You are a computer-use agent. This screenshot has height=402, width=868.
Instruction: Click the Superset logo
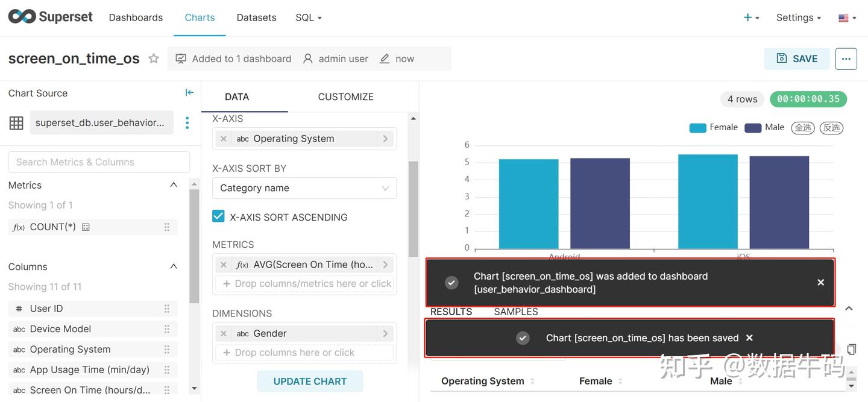[x=51, y=17]
